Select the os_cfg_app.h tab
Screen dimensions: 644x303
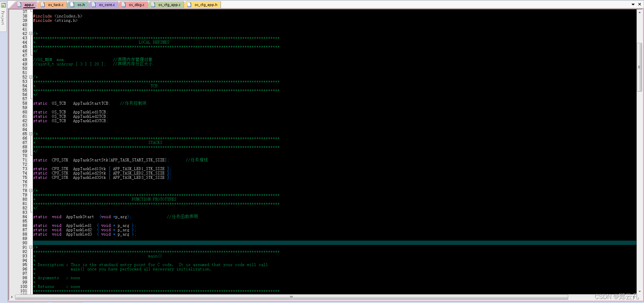[202, 5]
